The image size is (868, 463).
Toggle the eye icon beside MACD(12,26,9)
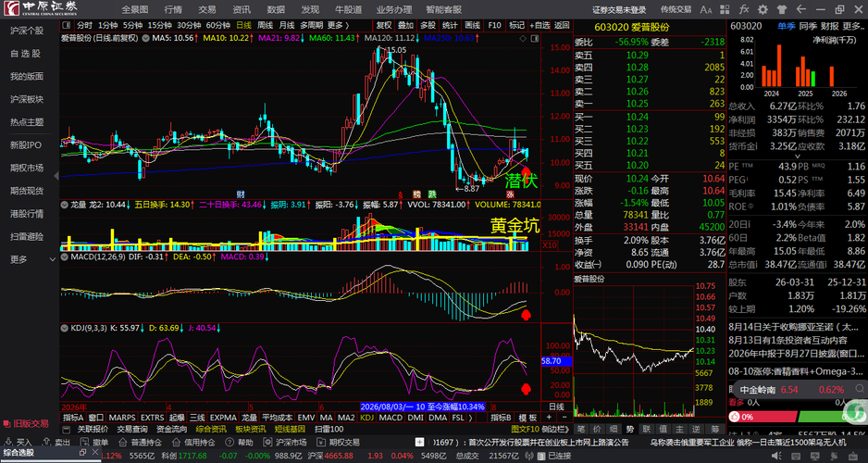coord(66,257)
